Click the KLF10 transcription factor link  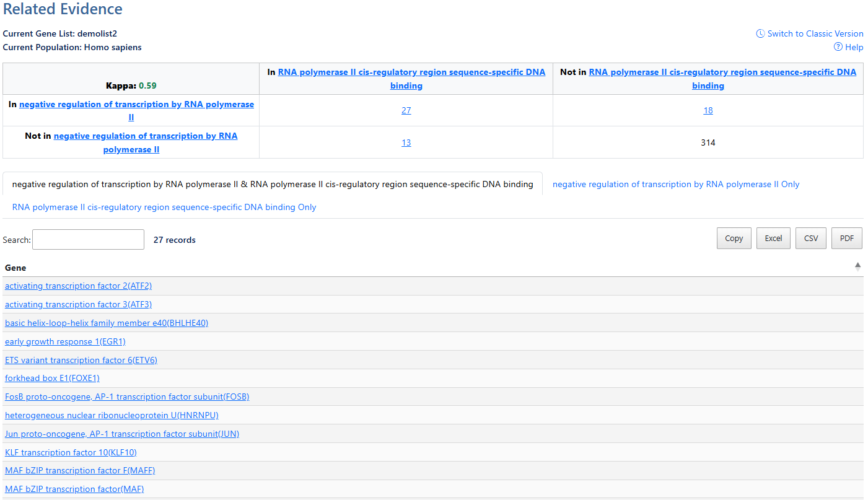pos(71,452)
